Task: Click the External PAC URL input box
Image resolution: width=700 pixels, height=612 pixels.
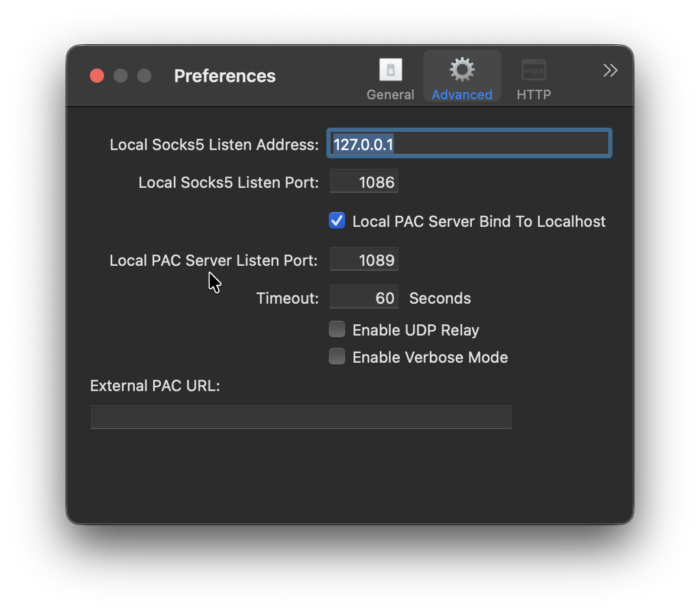Action: click(301, 417)
